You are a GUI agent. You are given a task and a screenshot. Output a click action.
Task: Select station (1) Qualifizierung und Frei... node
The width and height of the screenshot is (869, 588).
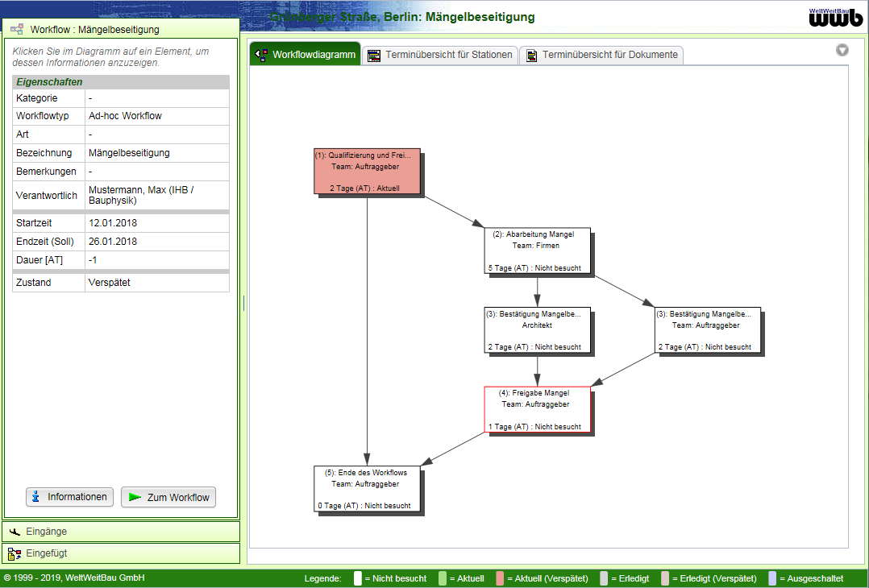[x=367, y=171]
